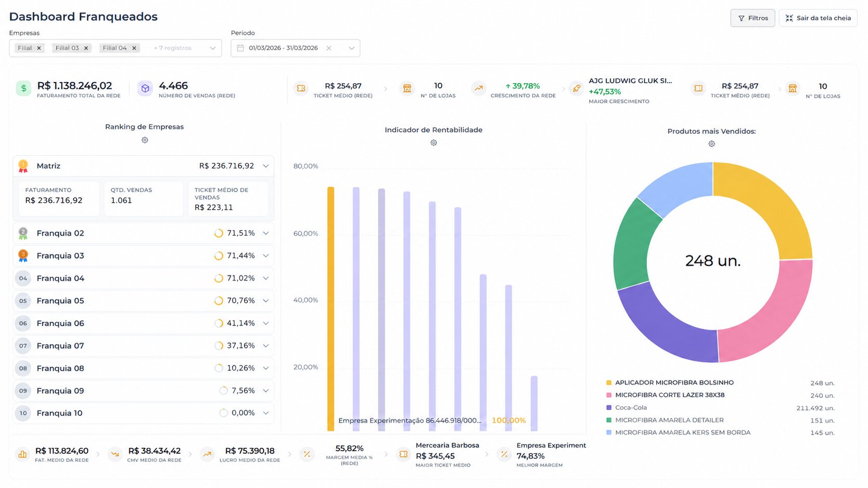Screen dimensions: 868x488
Task: Click the ticket icon by Mercearia Barbosa
Action: [x=403, y=454]
